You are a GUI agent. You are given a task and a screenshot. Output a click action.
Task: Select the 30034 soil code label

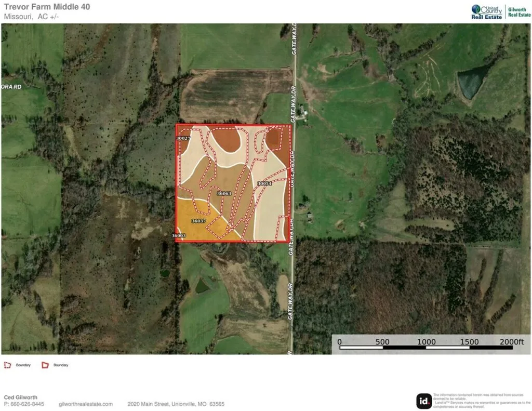pyautogui.click(x=264, y=184)
